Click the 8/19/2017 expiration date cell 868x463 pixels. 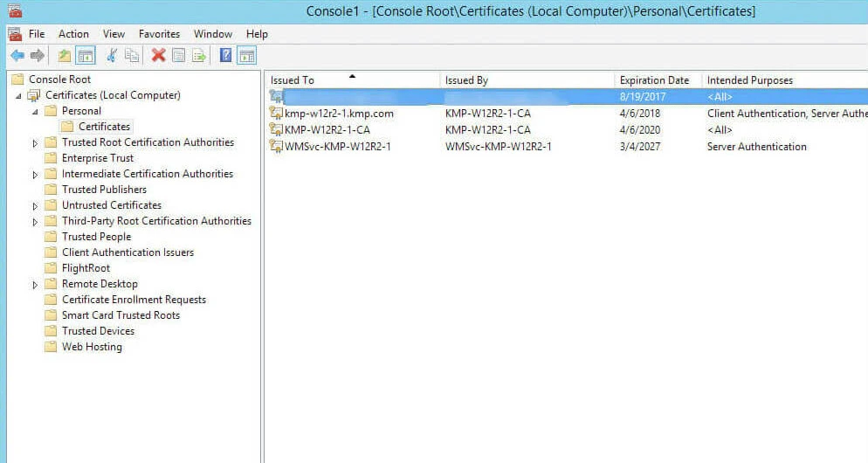[x=643, y=97]
